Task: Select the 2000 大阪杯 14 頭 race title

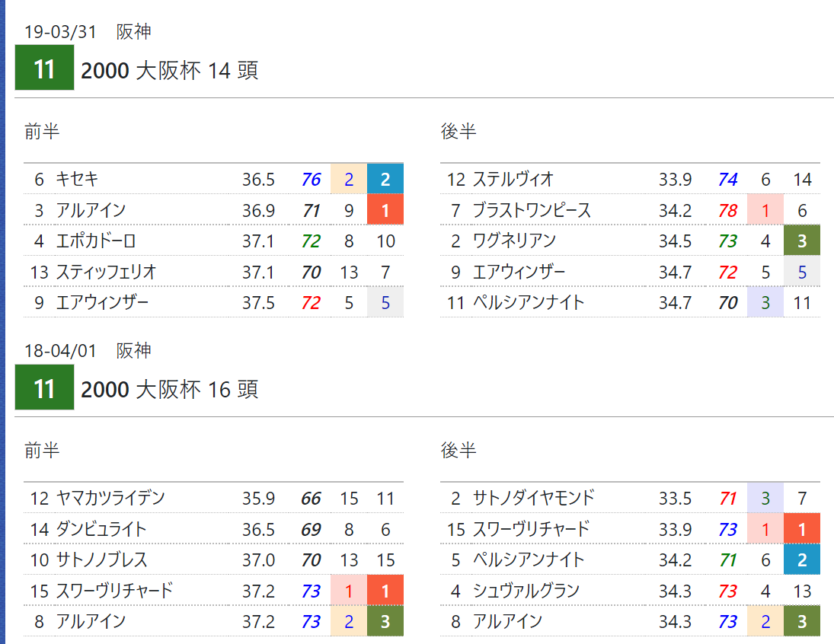Action: pos(170,70)
